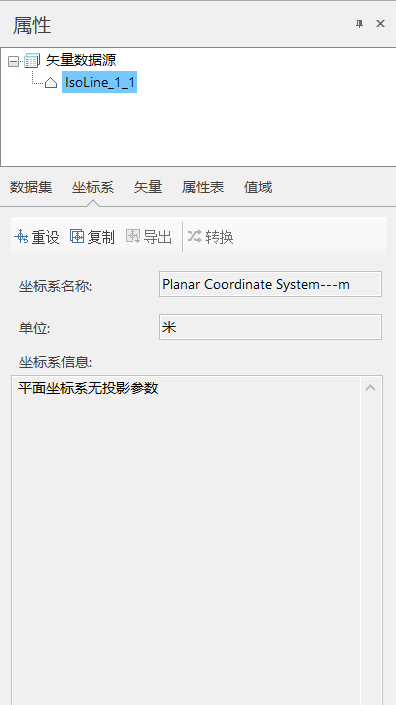Click the IsoLine_1_1 dataset icon
Image resolution: width=396 pixels, height=705 pixels.
tap(51, 83)
